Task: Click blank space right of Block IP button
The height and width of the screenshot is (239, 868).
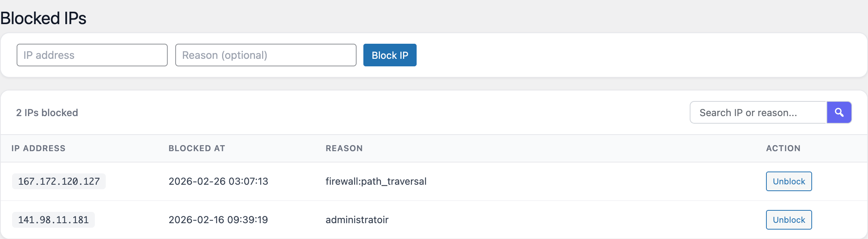Action: (604, 55)
